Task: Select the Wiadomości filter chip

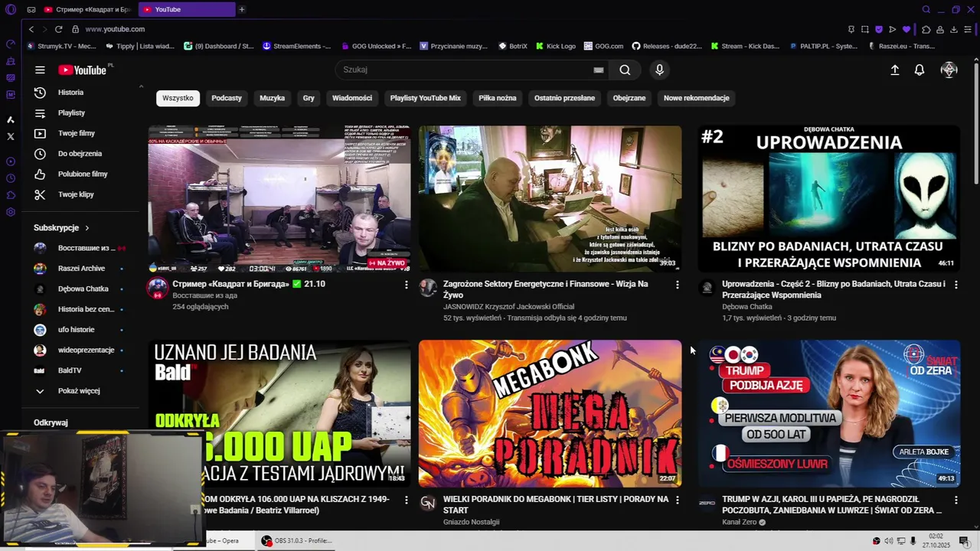Action: click(x=352, y=98)
